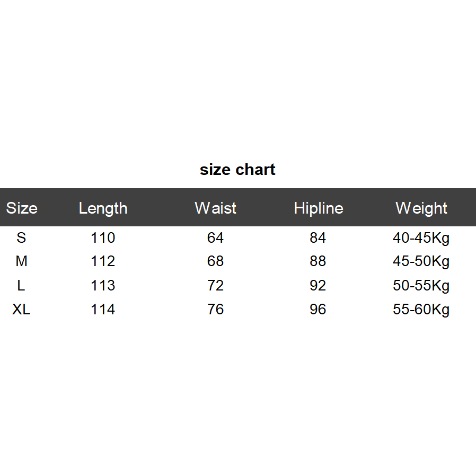Viewport: 476px width, 476px height.
Task: Click the 'size chart' title text
Action: coord(237,170)
